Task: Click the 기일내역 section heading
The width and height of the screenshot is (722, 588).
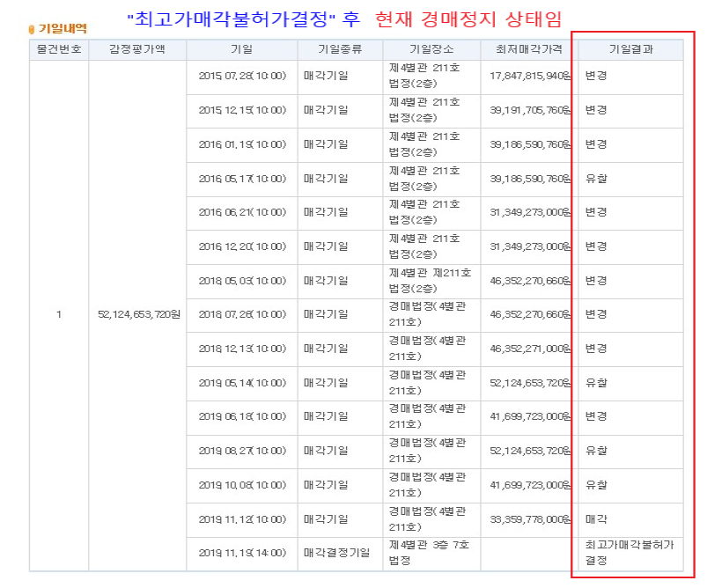Action: click(x=62, y=29)
